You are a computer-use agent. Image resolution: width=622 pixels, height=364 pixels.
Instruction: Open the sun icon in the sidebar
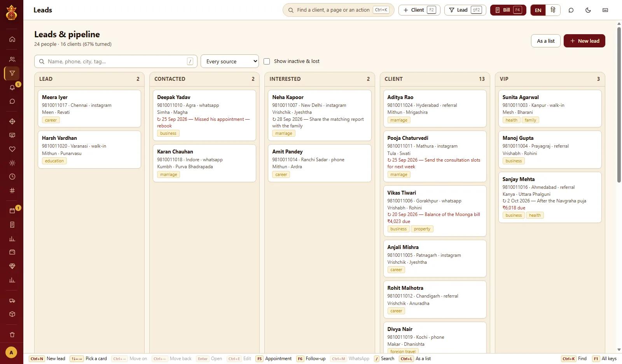(12, 163)
